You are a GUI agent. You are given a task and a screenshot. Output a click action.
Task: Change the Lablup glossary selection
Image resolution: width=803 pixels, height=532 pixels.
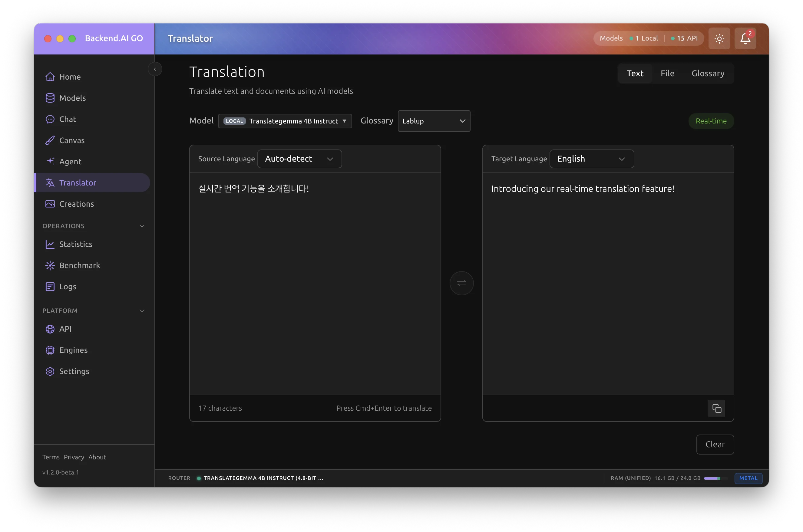(x=434, y=121)
